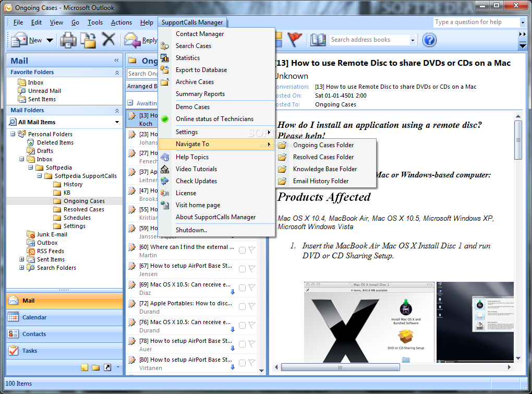Click the Shortcuts icon in navigation footer
Screen dimensions: 532x394
click(x=107, y=367)
